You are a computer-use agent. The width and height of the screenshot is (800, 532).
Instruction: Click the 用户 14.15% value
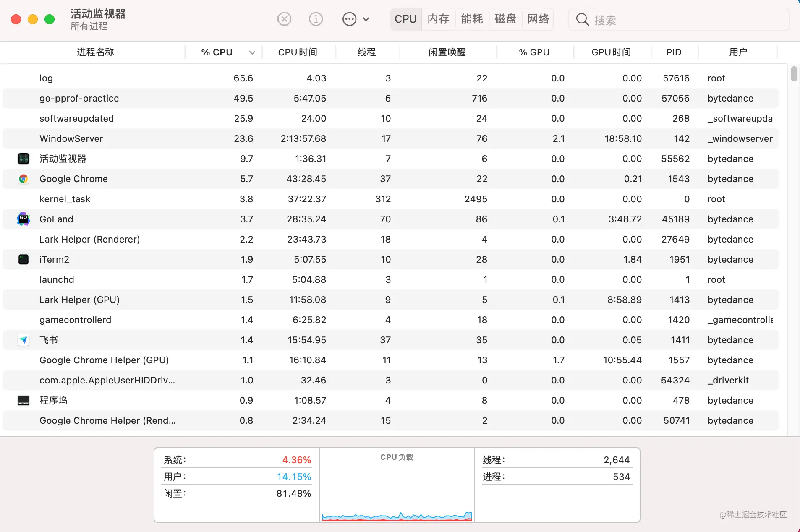[294, 477]
